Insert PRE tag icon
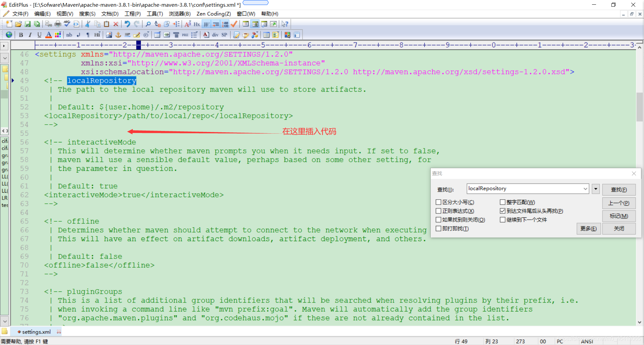The width and height of the screenshot is (644, 345). click(185, 35)
